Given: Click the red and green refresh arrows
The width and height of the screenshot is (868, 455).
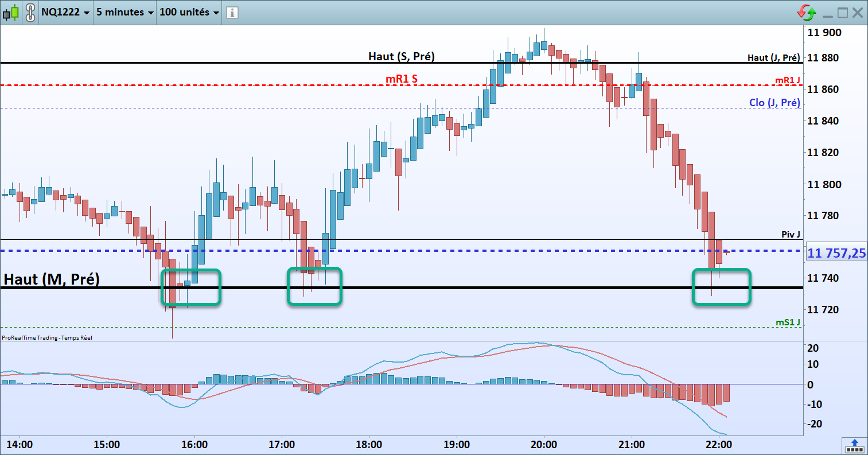Looking at the screenshot, I should [807, 12].
